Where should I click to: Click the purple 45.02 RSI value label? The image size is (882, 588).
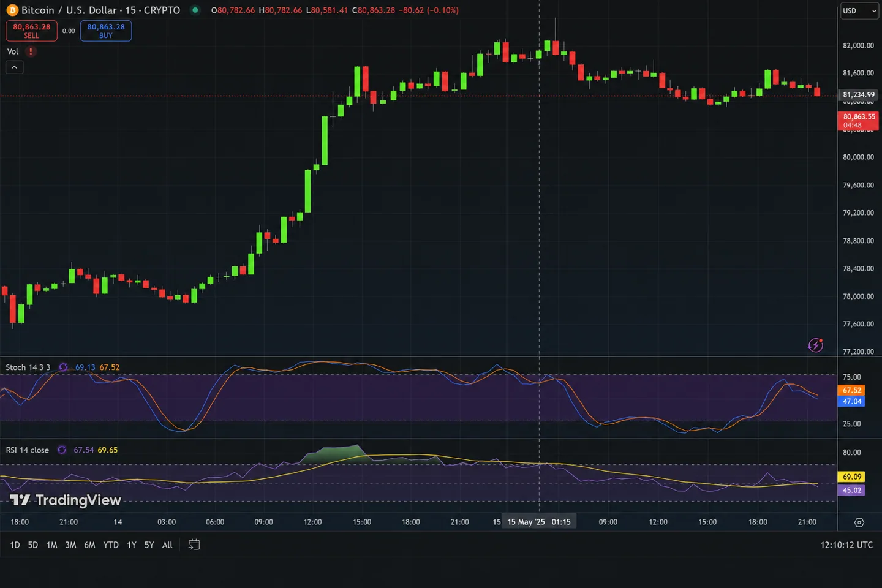tap(851, 491)
